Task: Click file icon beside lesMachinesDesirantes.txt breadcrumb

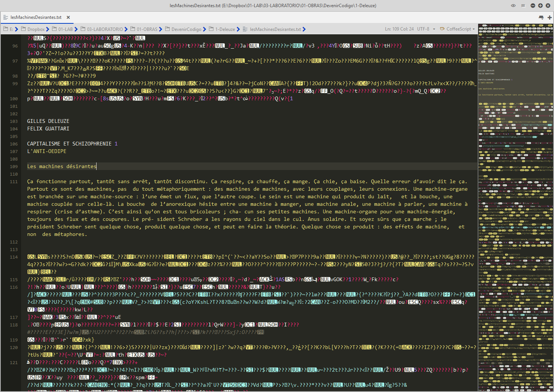Action: (245, 29)
